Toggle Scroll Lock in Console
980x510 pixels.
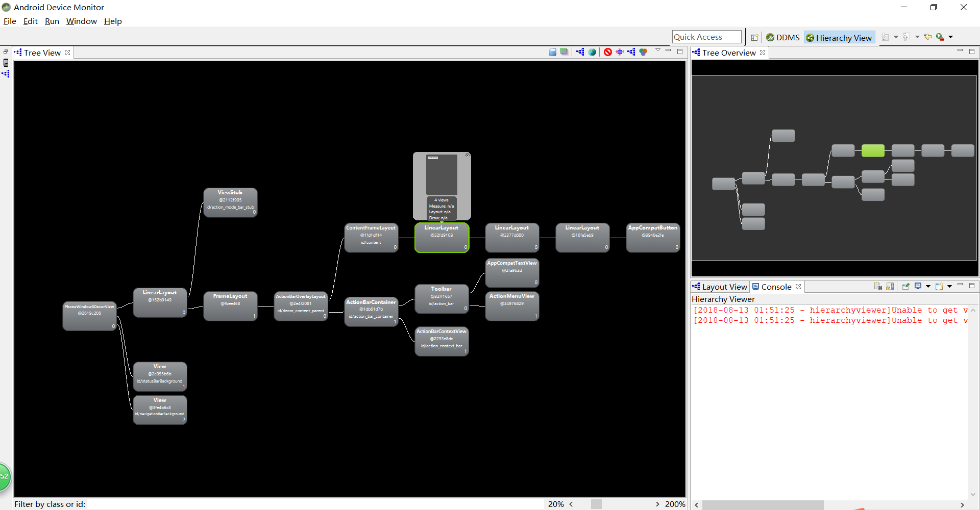click(x=890, y=286)
